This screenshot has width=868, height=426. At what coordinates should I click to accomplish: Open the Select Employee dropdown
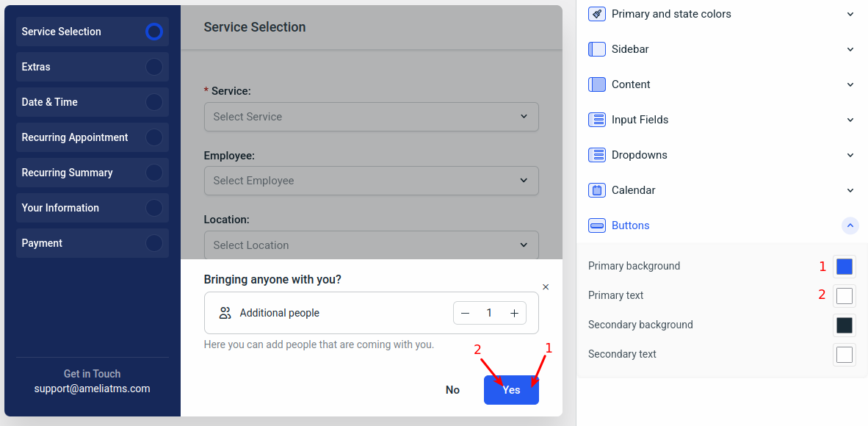coord(371,180)
